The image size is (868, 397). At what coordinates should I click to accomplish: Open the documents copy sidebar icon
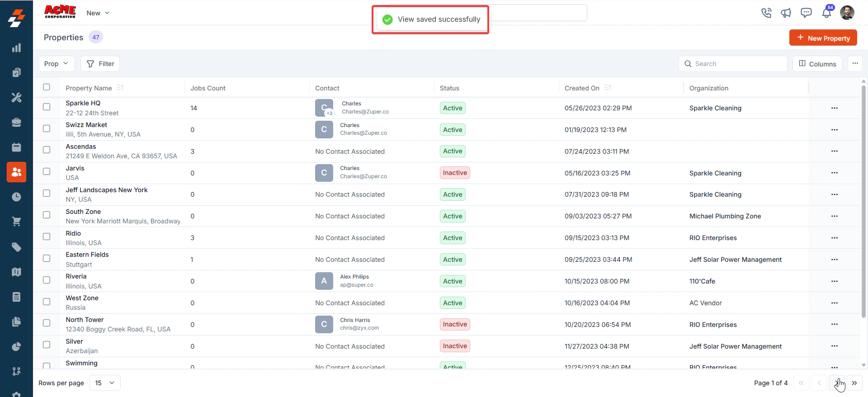(16, 321)
